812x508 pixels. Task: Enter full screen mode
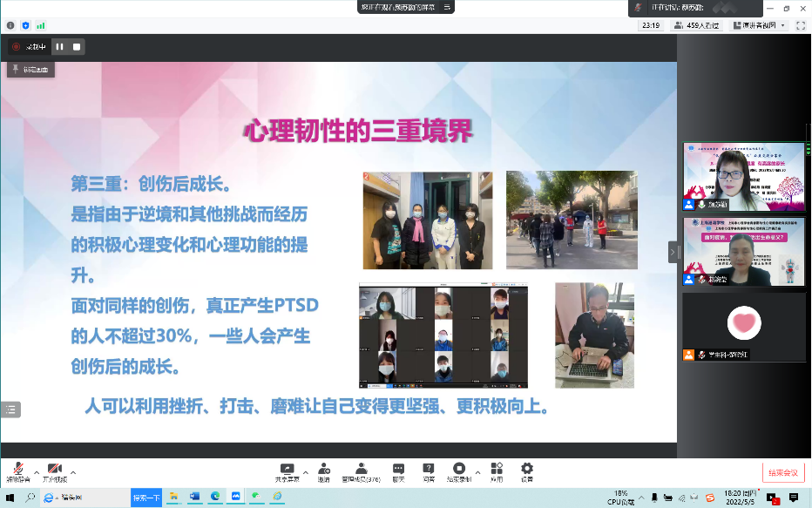tap(801, 25)
